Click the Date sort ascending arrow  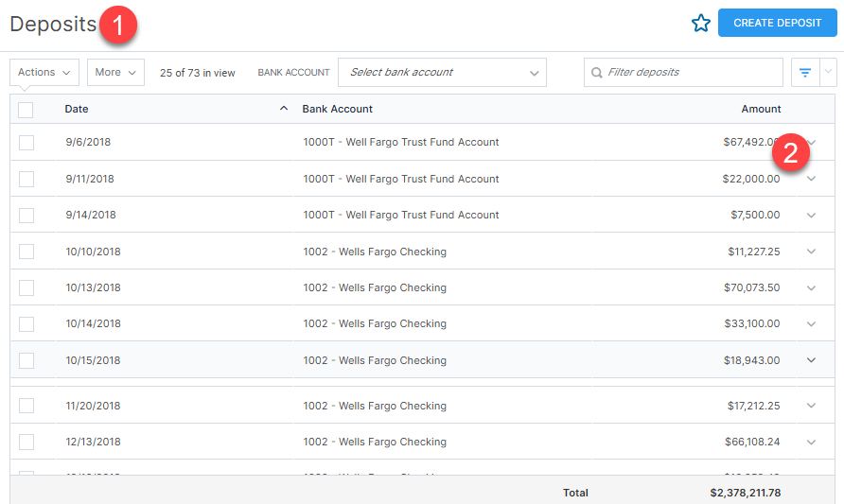[x=284, y=109]
